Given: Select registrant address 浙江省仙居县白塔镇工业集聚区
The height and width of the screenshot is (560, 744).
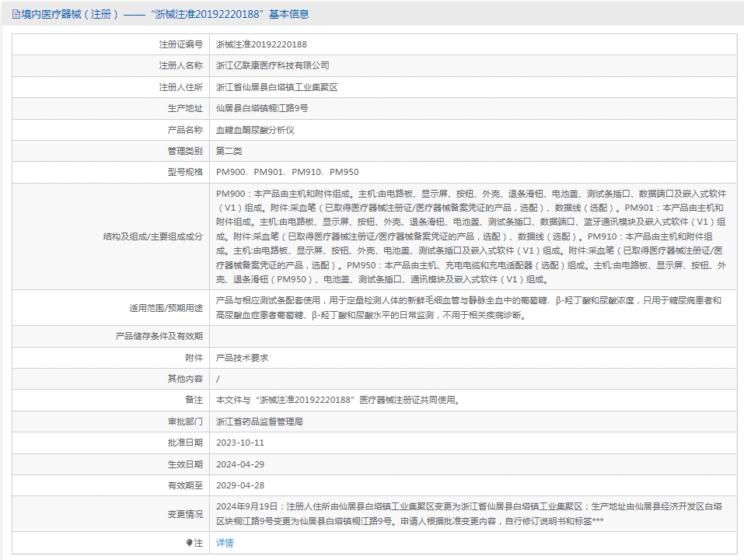Looking at the screenshot, I should tap(277, 87).
